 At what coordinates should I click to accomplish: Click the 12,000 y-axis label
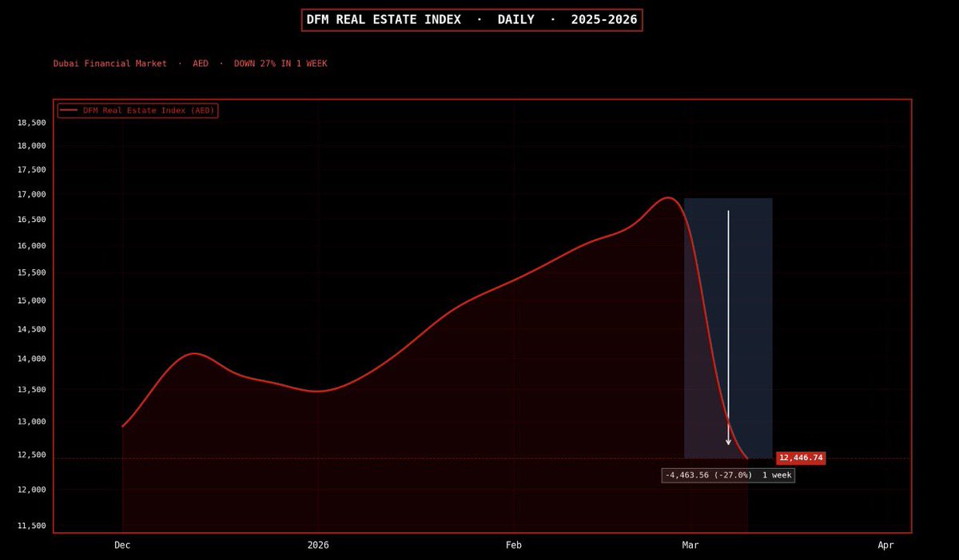[31, 490]
